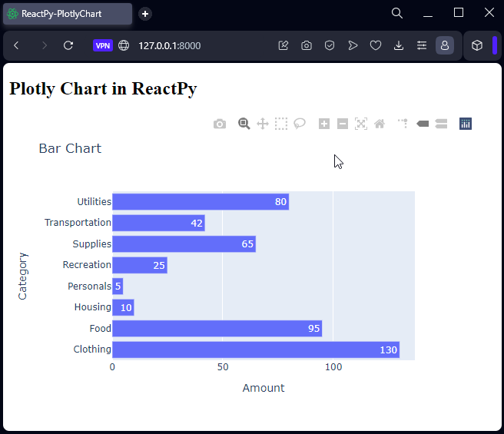Add page to bookmarks heart icon
The image size is (504, 434).
click(x=376, y=45)
